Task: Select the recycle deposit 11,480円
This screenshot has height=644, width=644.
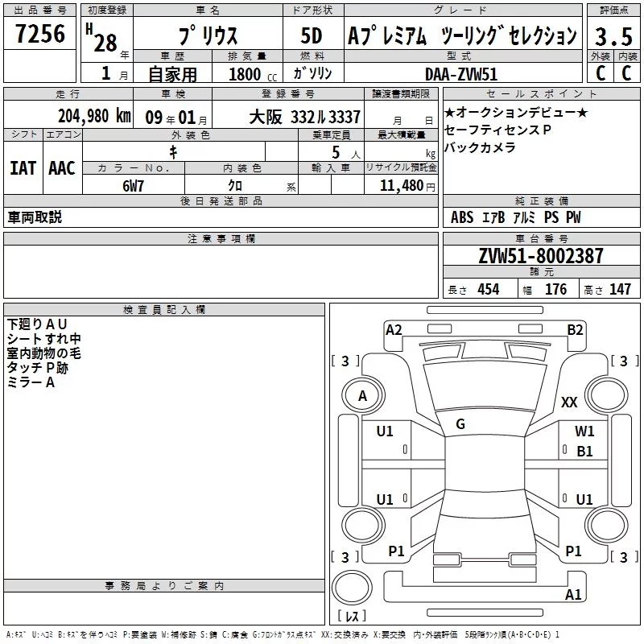Action: [x=407, y=186]
